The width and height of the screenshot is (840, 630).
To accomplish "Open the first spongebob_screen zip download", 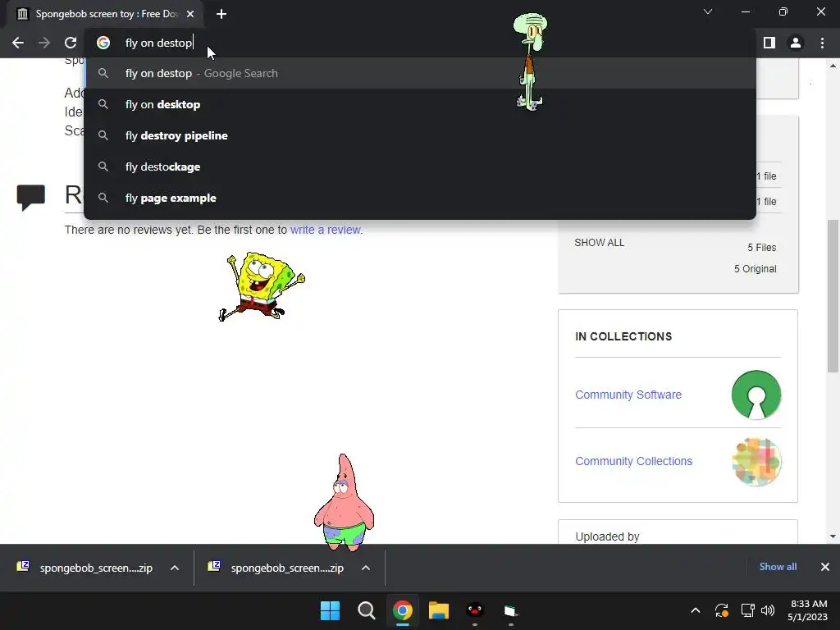I will click(84, 568).
